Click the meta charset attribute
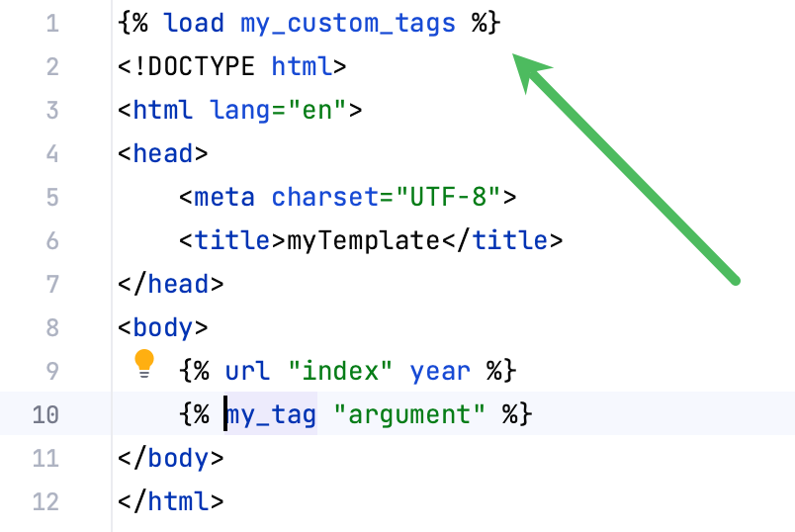Viewport: 795px width, 532px height. coord(324,197)
